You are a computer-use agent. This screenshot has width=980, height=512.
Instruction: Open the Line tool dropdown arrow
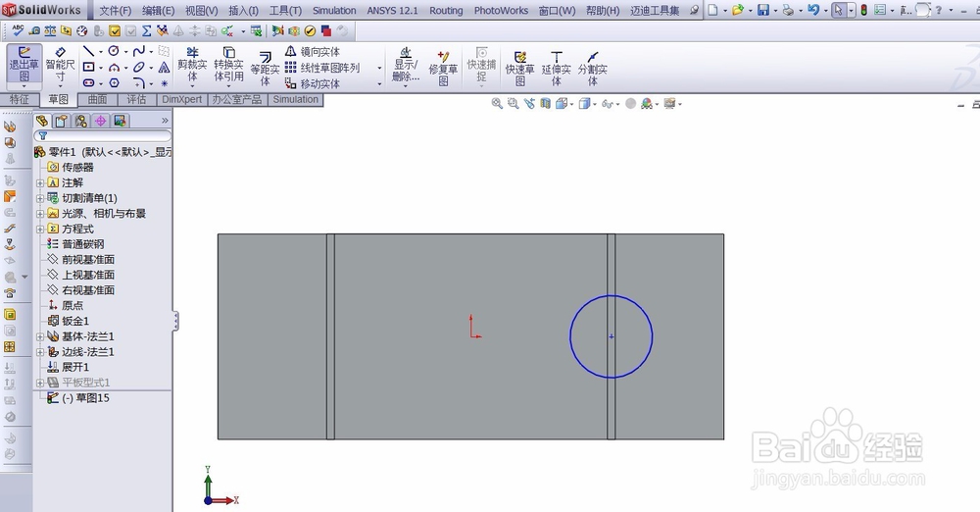coord(101,52)
